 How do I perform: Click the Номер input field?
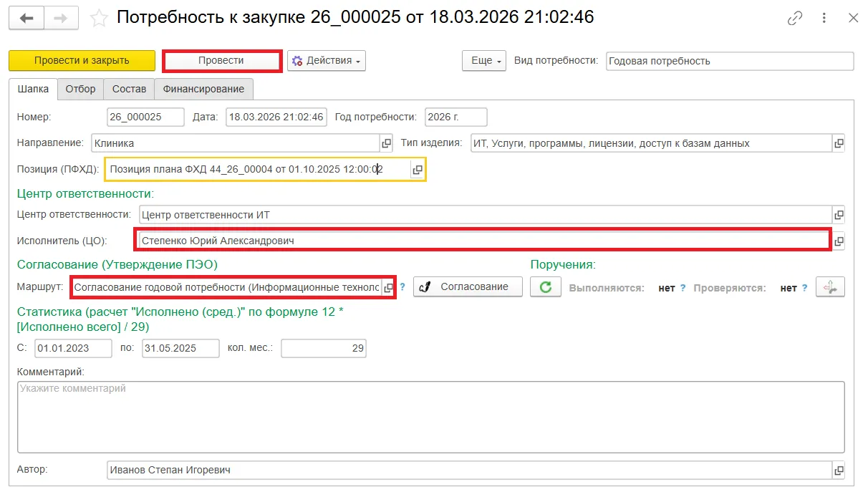145,117
